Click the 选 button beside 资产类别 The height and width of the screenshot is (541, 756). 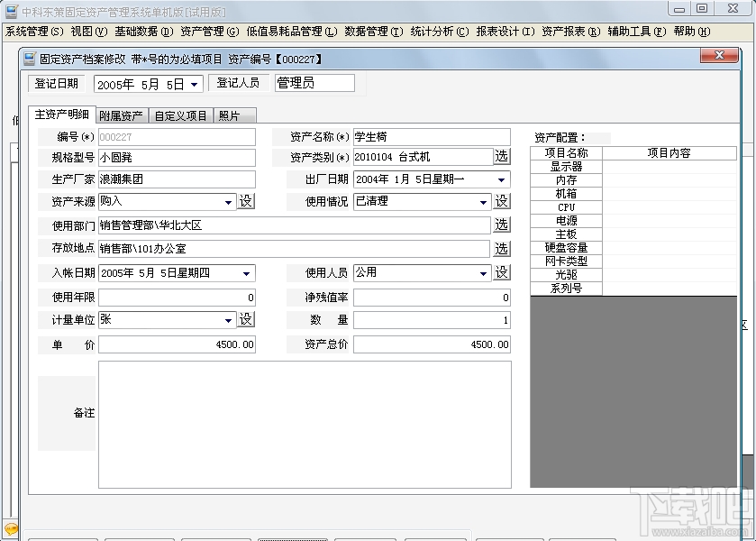(x=501, y=157)
